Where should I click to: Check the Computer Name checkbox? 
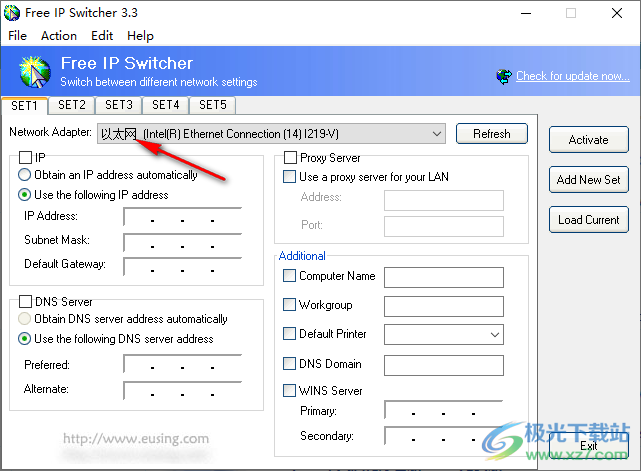(x=289, y=276)
